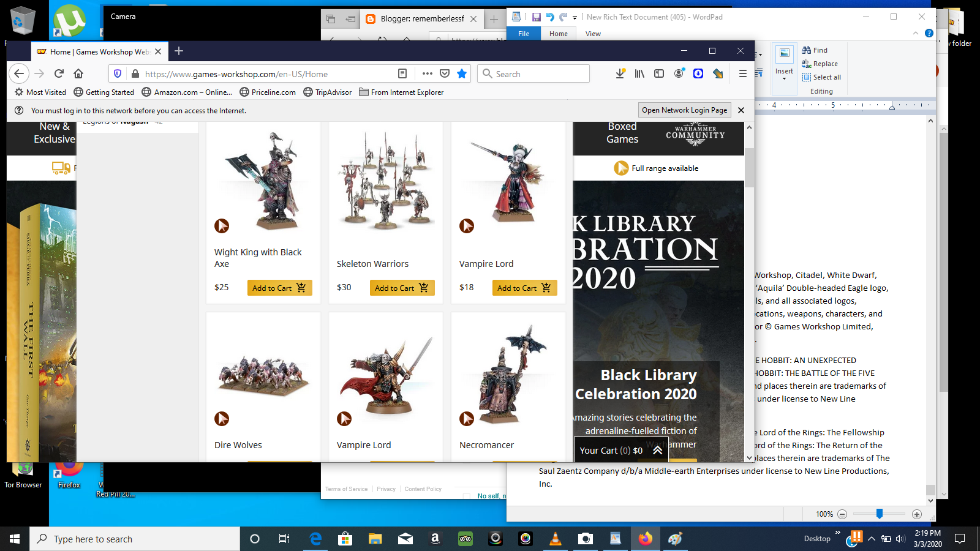Expand the Your Cart panel chevron
Screen dimensions: 980x551
pyautogui.click(x=657, y=450)
